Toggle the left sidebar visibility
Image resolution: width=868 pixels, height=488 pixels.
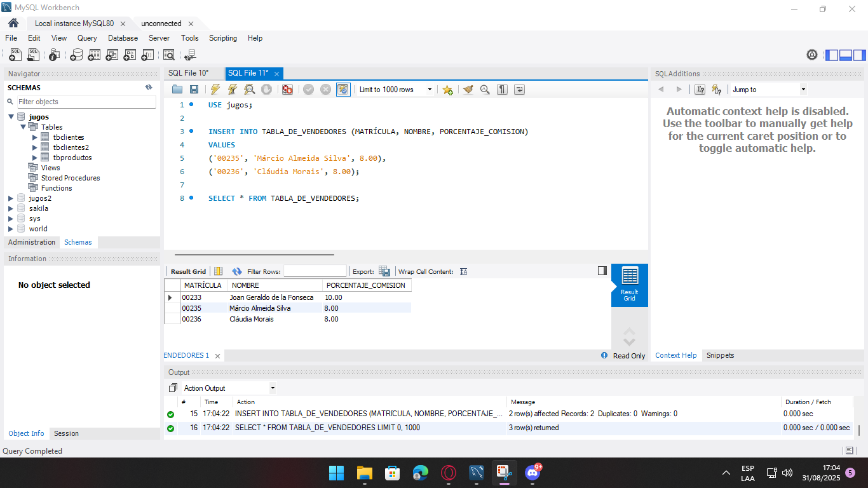(832, 55)
